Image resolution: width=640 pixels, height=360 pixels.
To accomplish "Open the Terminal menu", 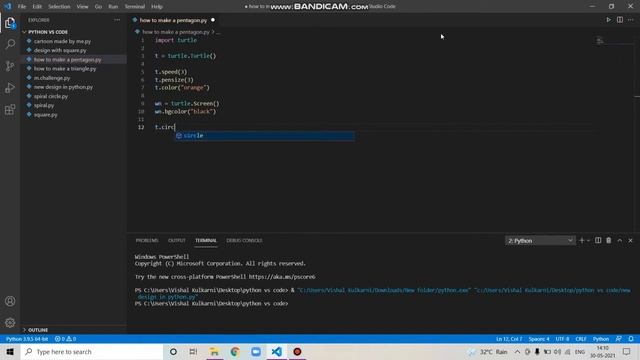I will click(135, 7).
